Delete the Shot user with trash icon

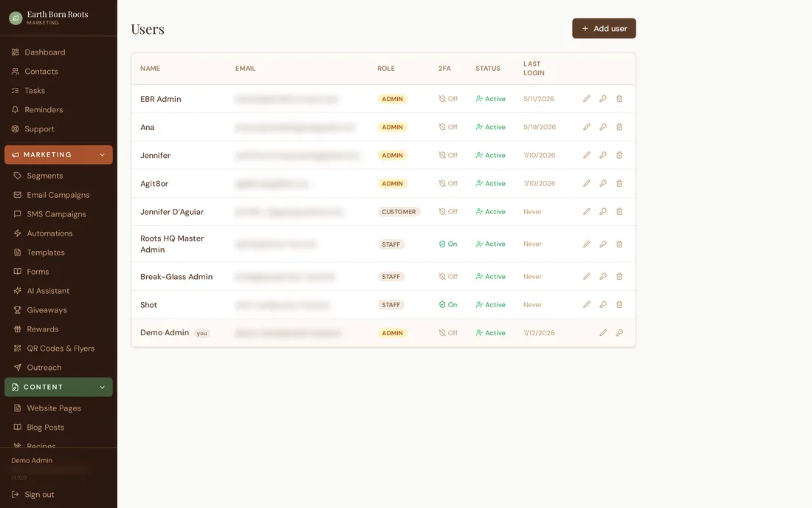pos(619,305)
